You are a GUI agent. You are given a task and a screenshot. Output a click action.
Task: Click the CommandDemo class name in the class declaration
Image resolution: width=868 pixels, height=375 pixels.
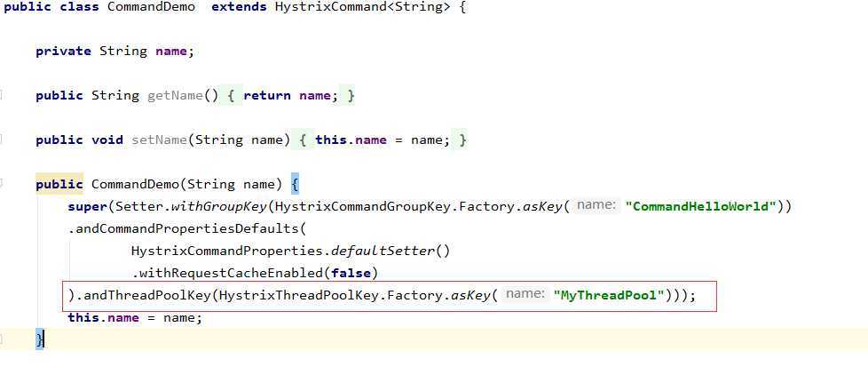pos(151,7)
